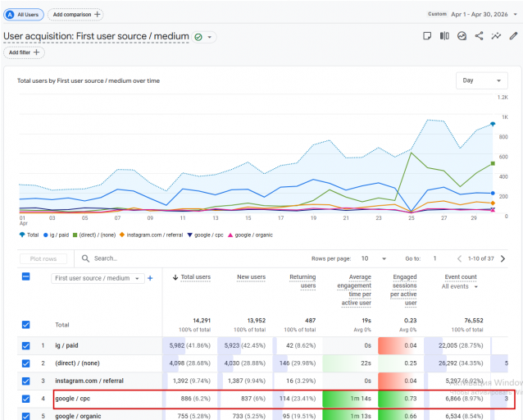Image resolution: width=523 pixels, height=420 pixels.
Task: Click (direct) / (none) green legend marker
Action: click(75, 235)
